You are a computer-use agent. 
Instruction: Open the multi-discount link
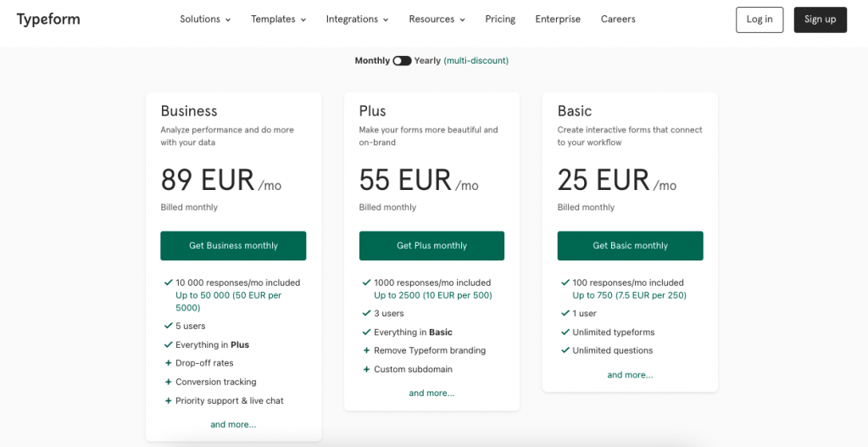tap(476, 61)
